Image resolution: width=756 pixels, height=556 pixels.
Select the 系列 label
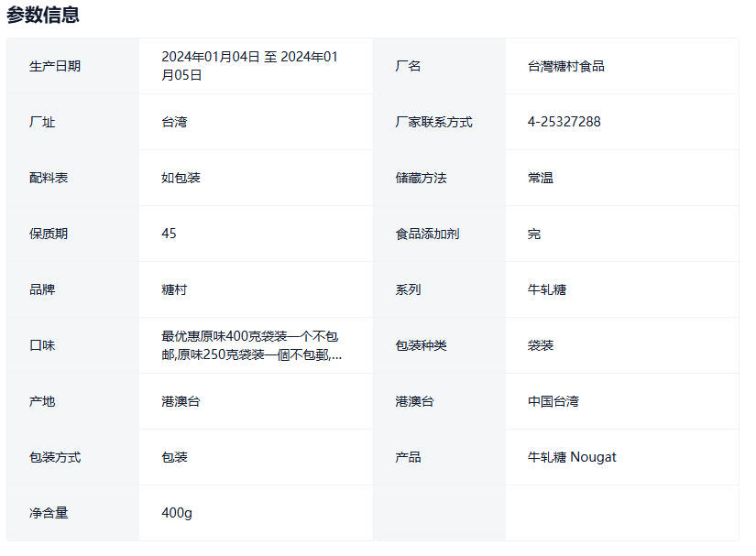(408, 289)
